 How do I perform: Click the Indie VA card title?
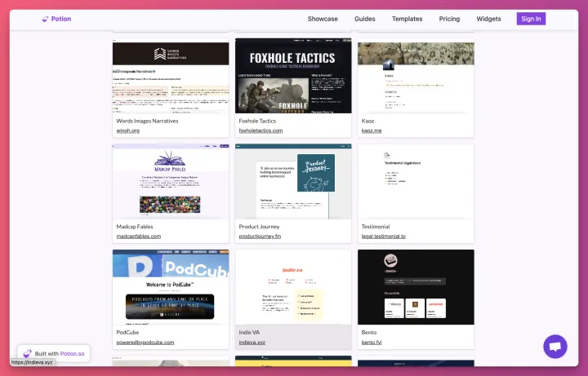point(249,332)
